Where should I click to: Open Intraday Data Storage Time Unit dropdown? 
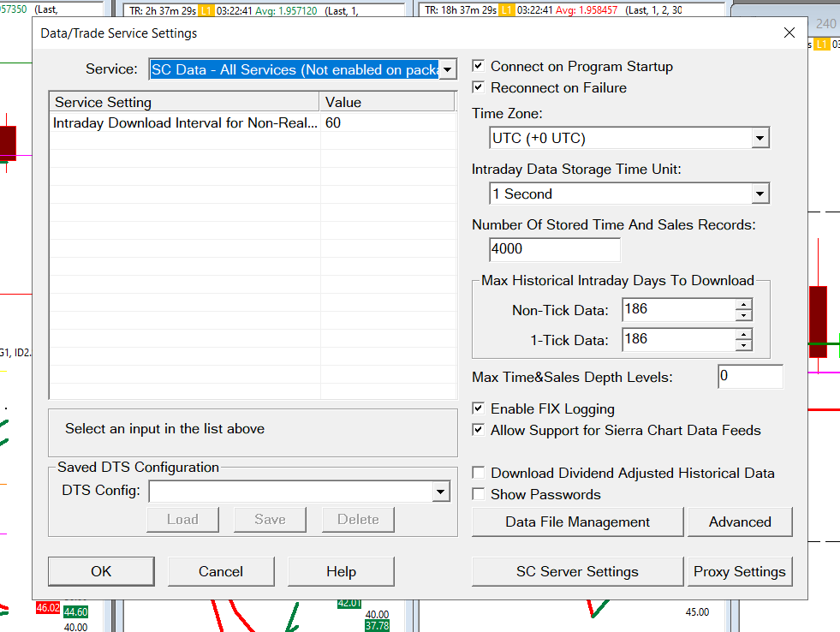(760, 194)
